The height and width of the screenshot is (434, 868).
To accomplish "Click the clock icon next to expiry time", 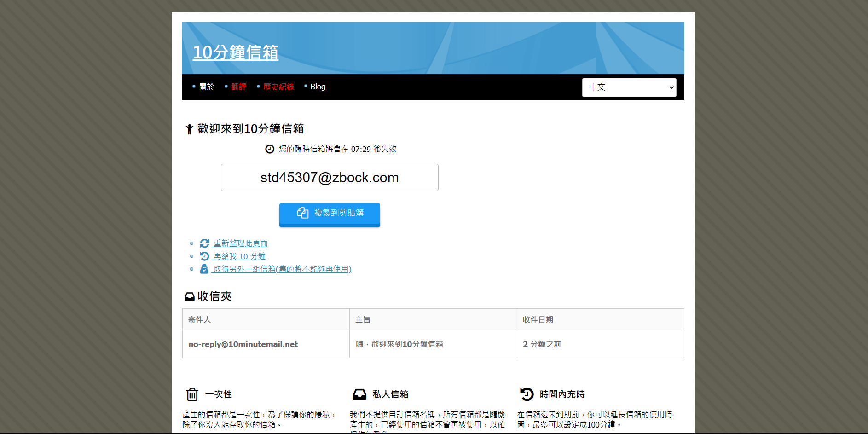I will [270, 149].
